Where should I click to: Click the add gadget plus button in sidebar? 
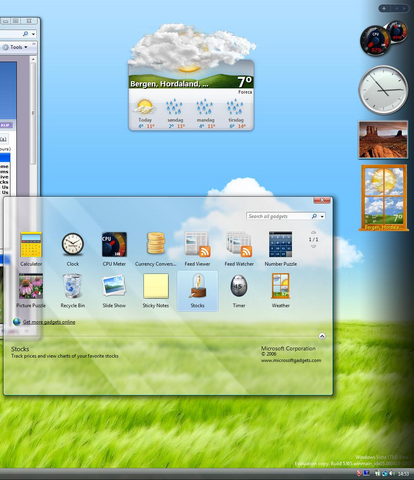pyautogui.click(x=384, y=8)
